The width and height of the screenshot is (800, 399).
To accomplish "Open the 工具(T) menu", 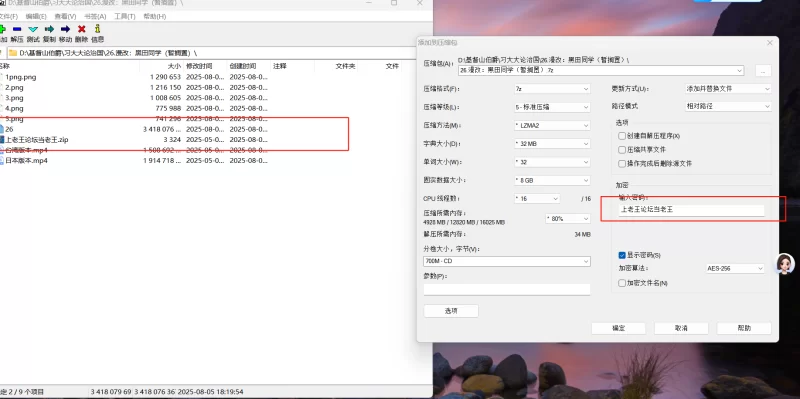I will click(x=124, y=16).
